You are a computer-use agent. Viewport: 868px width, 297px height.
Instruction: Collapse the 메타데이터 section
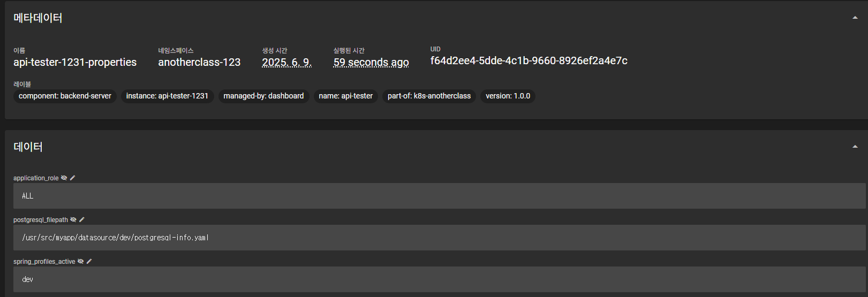(855, 18)
